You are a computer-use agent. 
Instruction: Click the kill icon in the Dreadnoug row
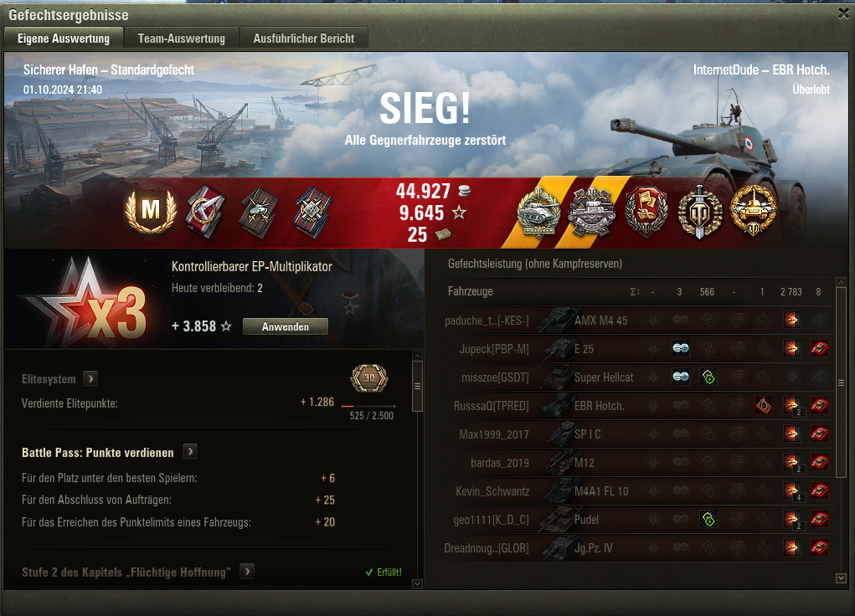(820, 547)
